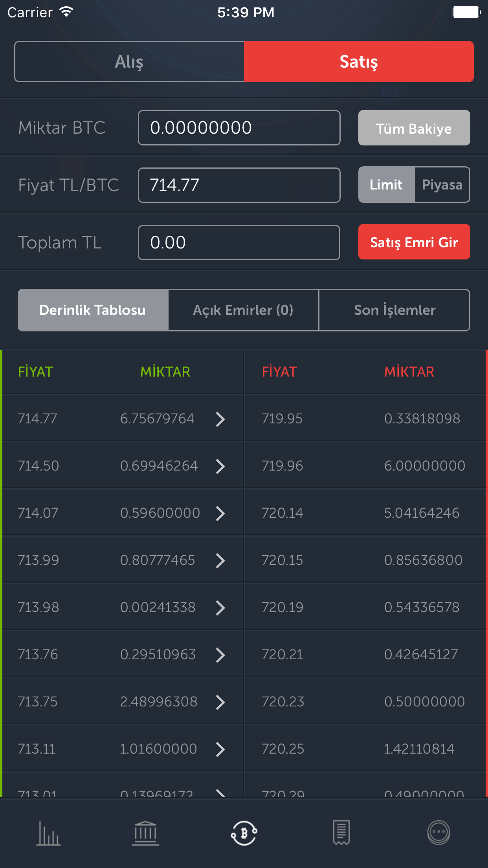Tap chevron on the 713.76 bid row
This screenshot has width=488, height=868.
pos(220,655)
